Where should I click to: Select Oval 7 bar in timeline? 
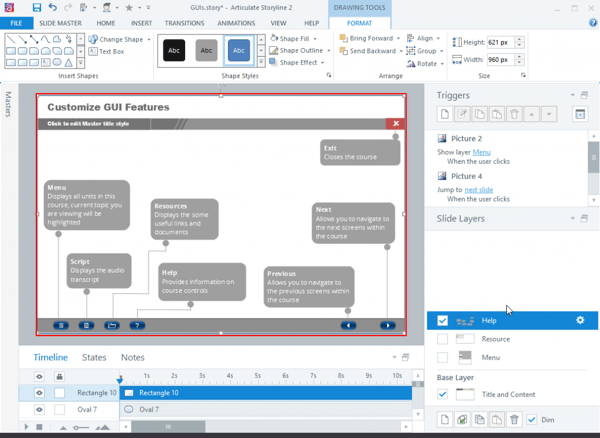(266, 410)
